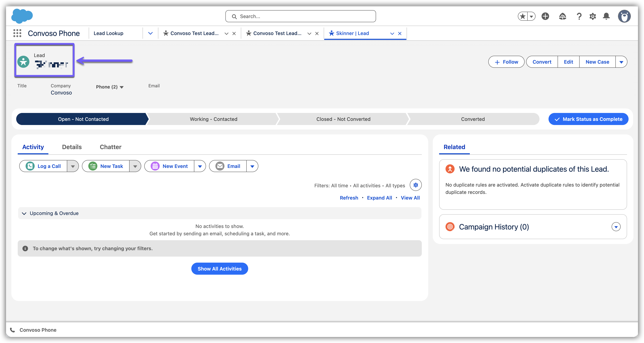
Task: Open the favorites list dropdown arrow
Action: click(531, 17)
